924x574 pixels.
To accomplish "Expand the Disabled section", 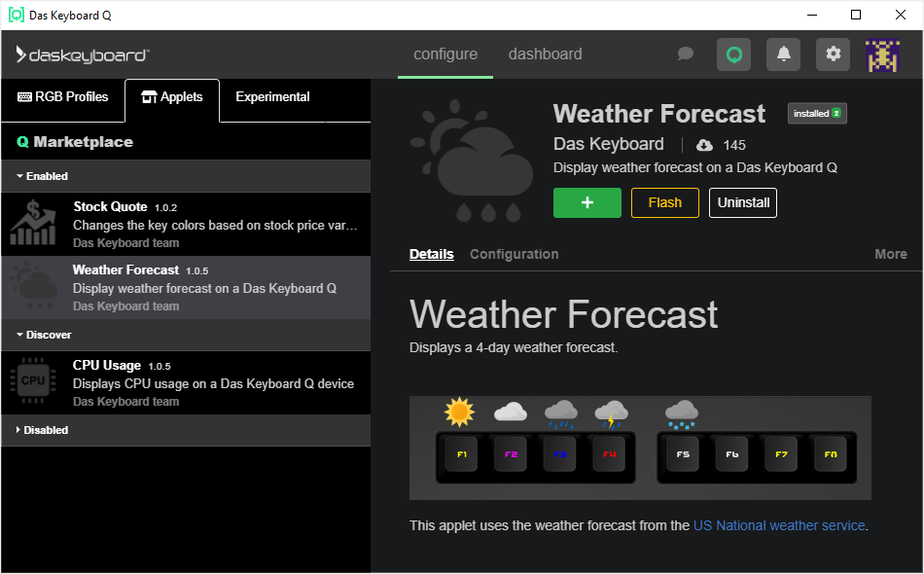I will pyautogui.click(x=43, y=430).
